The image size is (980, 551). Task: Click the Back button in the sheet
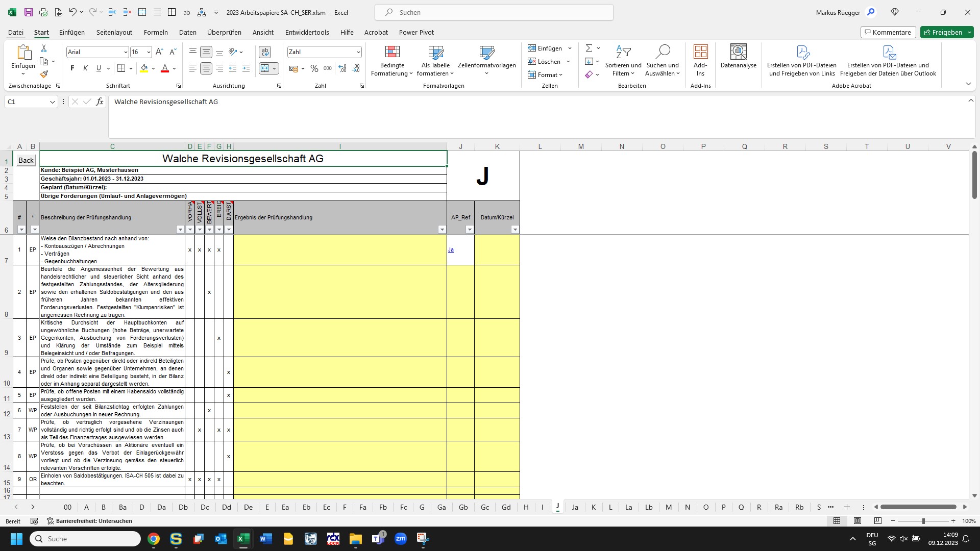coord(26,160)
